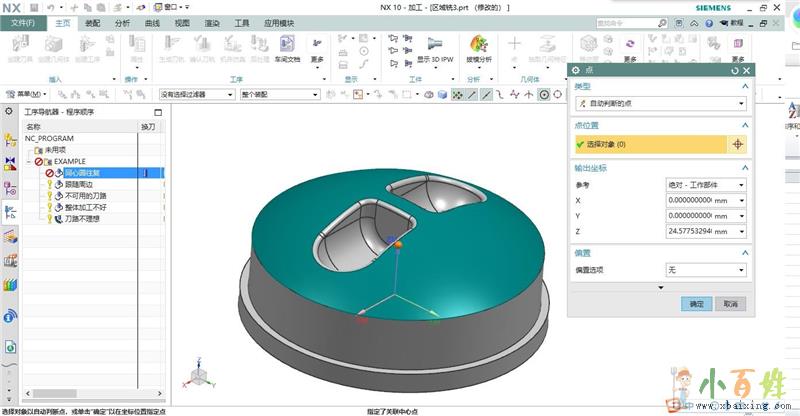The width and height of the screenshot is (800, 416).
Task: Expand the 参考 coordinate reference dropdown
Action: coord(705,185)
